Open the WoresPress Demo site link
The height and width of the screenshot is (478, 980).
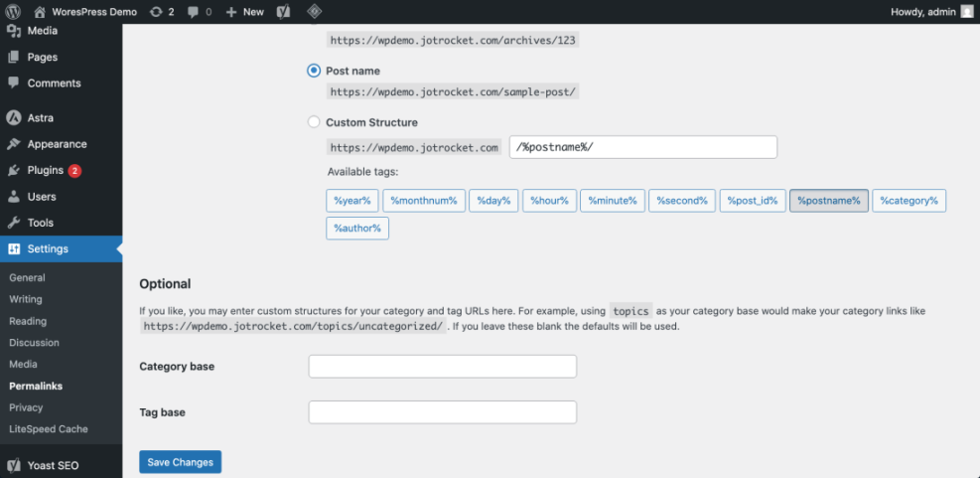94,12
